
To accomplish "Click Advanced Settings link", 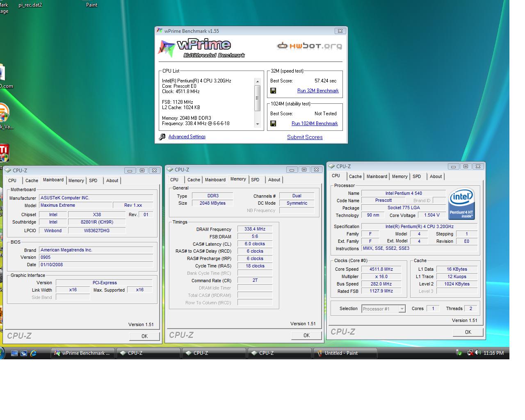I will tap(187, 137).
